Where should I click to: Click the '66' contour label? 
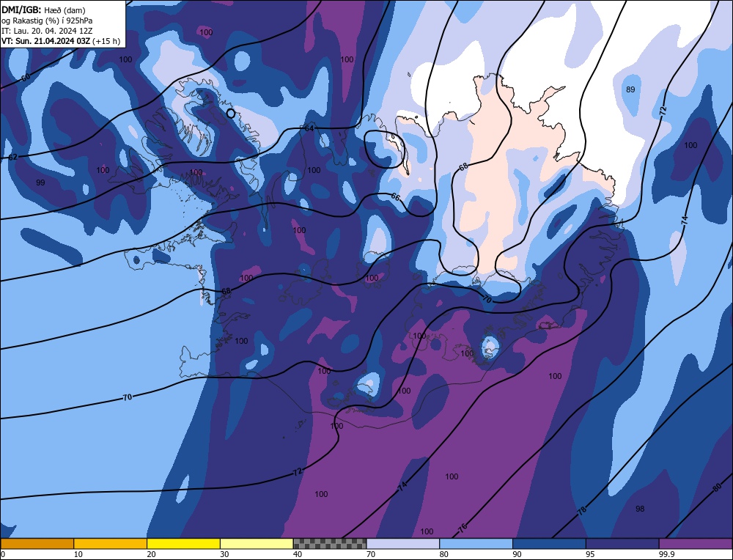point(396,197)
